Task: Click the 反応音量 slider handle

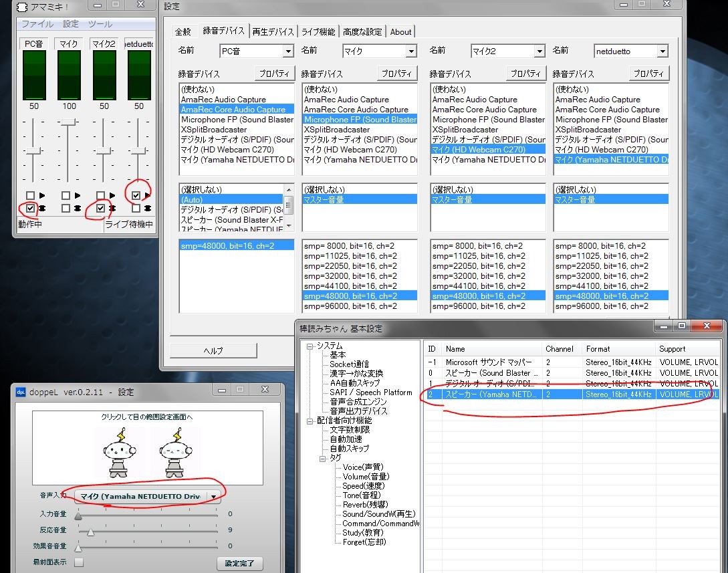Action: pos(90,532)
